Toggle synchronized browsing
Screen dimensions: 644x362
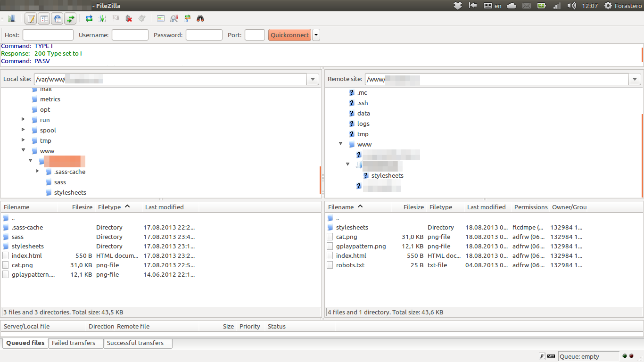(187, 19)
